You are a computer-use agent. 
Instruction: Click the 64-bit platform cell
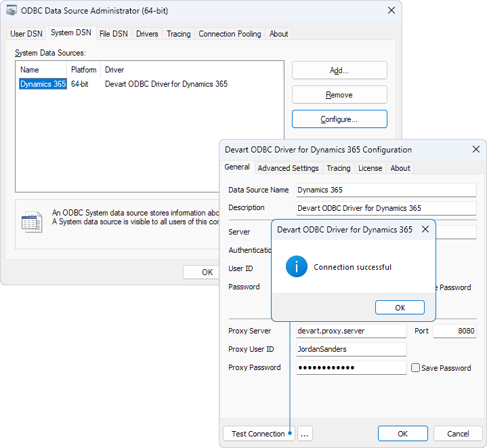[x=80, y=84]
